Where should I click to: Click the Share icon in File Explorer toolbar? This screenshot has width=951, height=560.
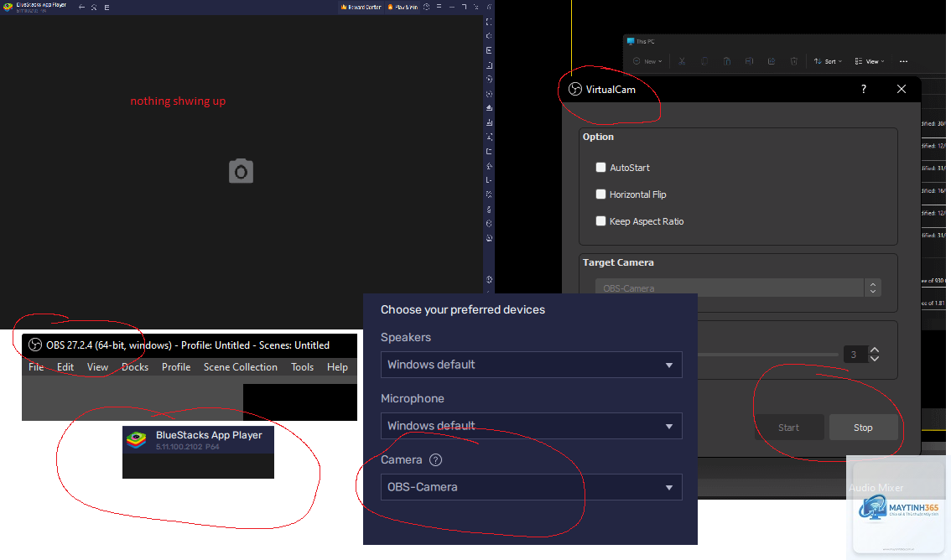772,61
